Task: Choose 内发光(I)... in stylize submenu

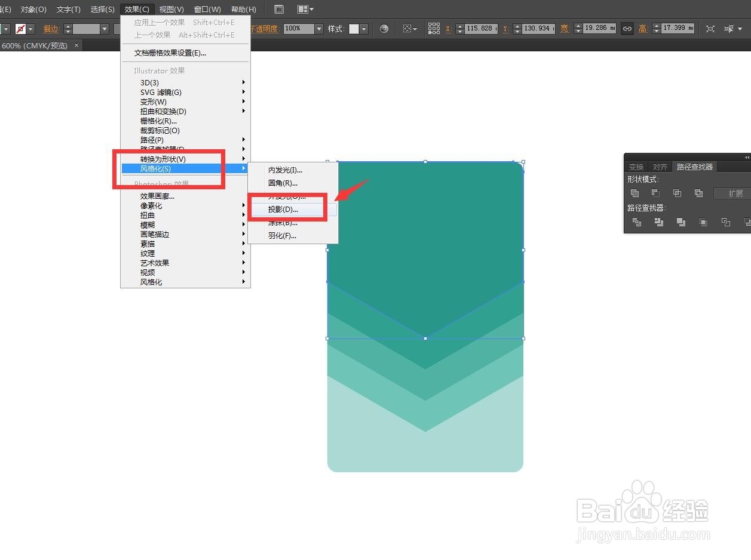Action: [x=293, y=170]
